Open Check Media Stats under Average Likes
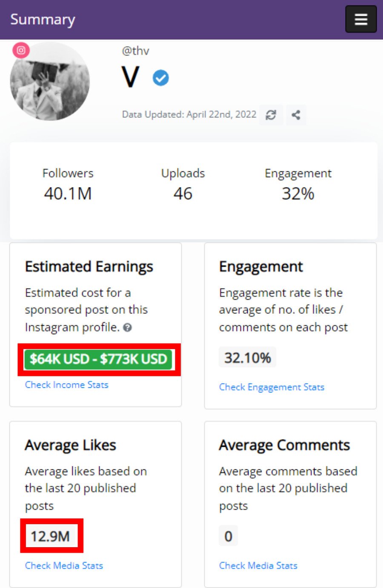The width and height of the screenshot is (383, 588). pyautogui.click(x=64, y=565)
